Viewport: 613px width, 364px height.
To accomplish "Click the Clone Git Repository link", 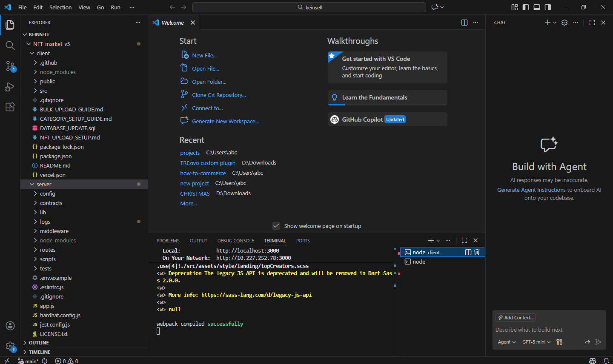I will tap(219, 95).
